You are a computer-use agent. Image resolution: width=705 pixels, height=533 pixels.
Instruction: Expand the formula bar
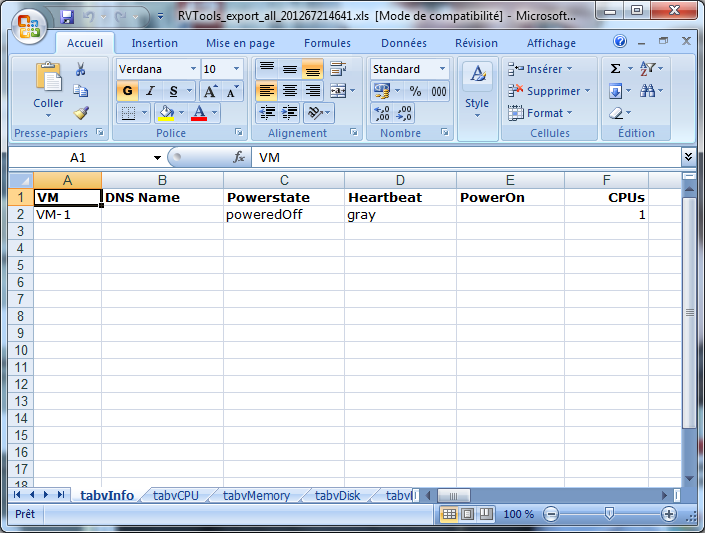tap(688, 157)
